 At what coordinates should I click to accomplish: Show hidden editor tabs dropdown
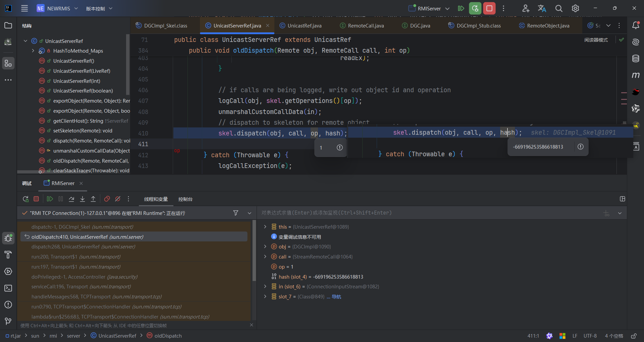click(608, 25)
